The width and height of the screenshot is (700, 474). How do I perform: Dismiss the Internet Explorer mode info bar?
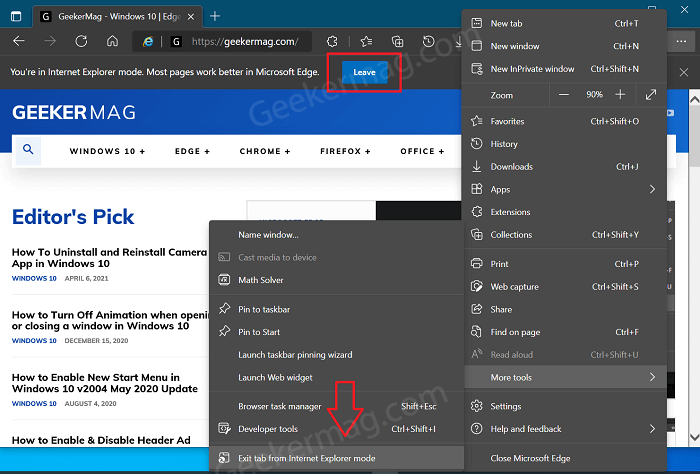click(x=683, y=72)
